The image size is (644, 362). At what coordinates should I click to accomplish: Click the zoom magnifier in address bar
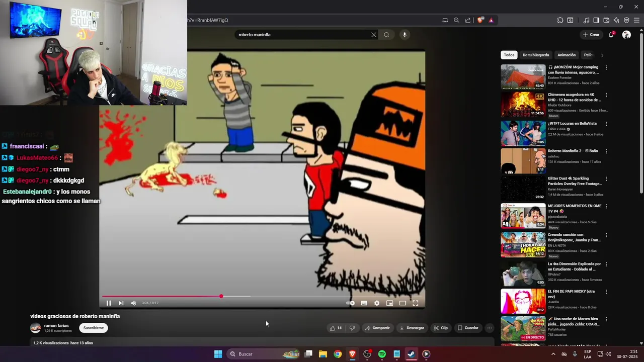click(x=456, y=20)
